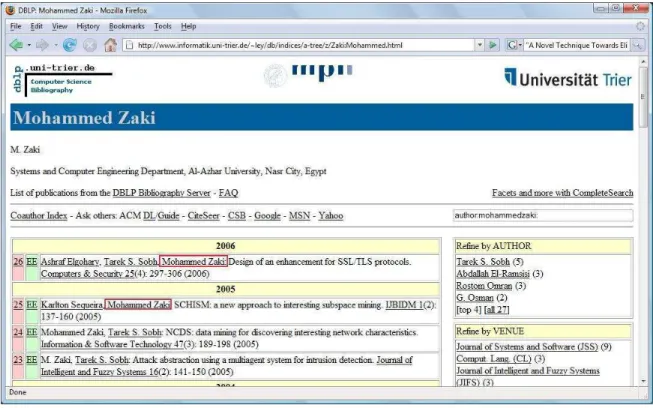Click the green Go arrow beside address bar
The height and width of the screenshot is (408, 653).
[x=493, y=45]
